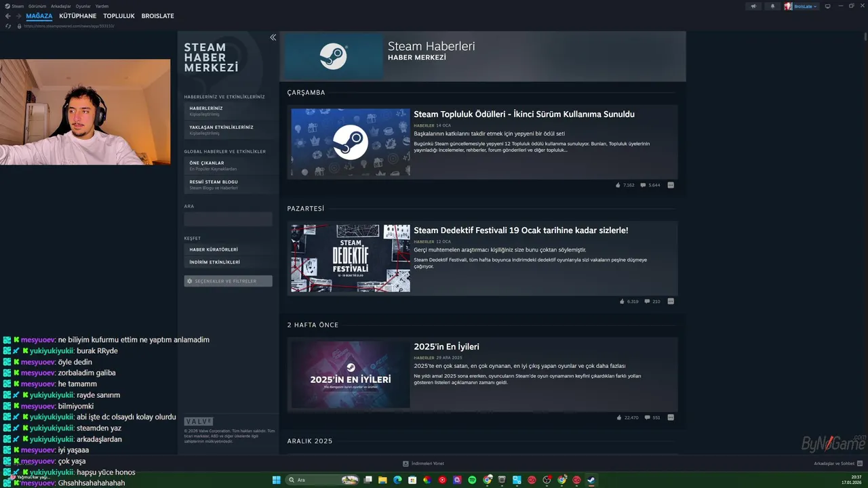Click the news search input field
Image resolution: width=868 pixels, height=488 pixels.
228,219
